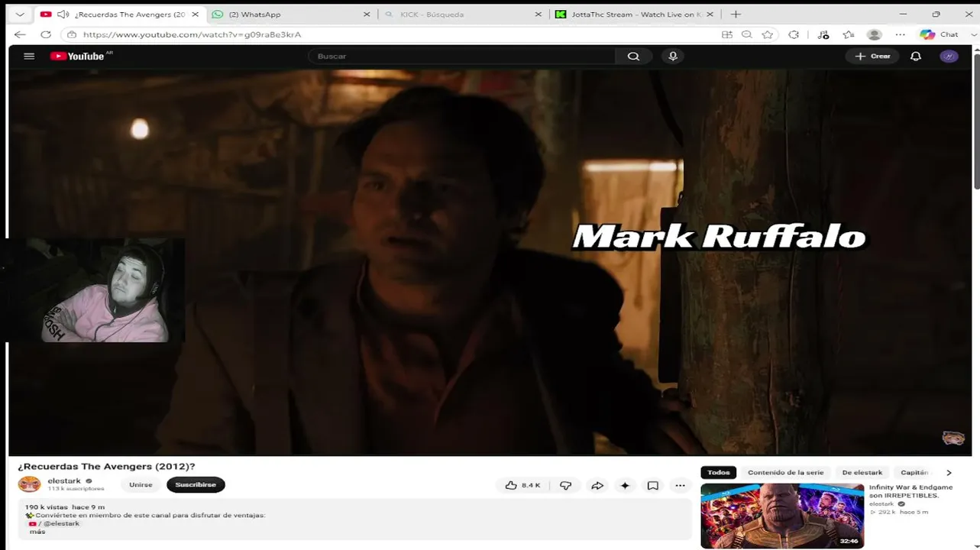
Task: Select the 'Contenido de la serie' chip
Action: [x=785, y=473]
